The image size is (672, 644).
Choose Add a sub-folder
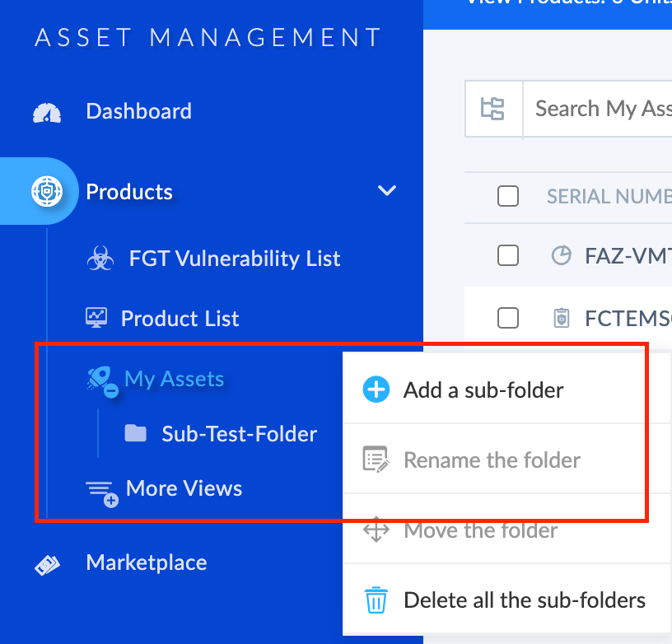tap(483, 390)
